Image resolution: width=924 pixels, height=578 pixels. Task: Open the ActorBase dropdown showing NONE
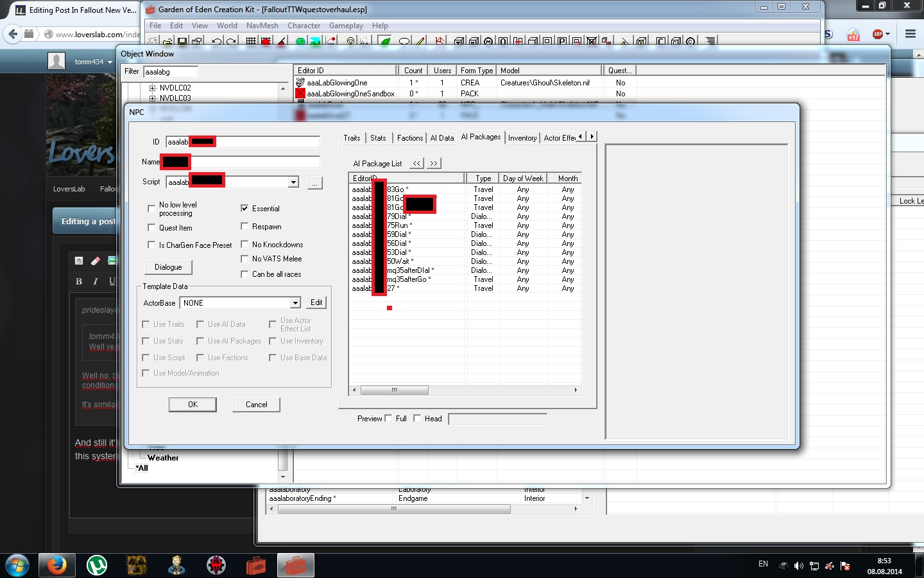(295, 302)
